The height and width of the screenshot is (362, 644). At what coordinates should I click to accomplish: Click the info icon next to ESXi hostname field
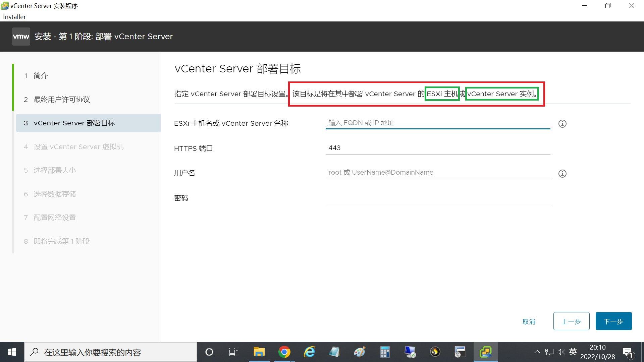click(x=562, y=123)
